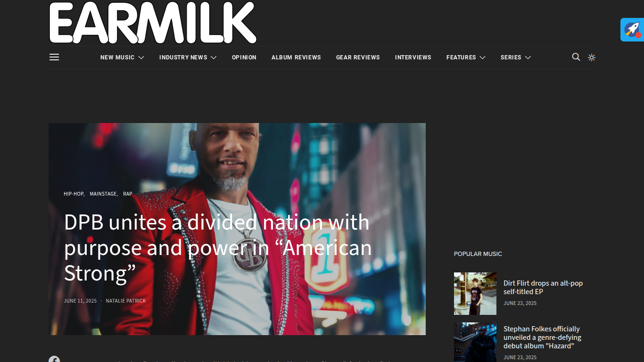This screenshot has width=644, height=362.
Task: Share the article on Facebook
Action: tap(54, 359)
